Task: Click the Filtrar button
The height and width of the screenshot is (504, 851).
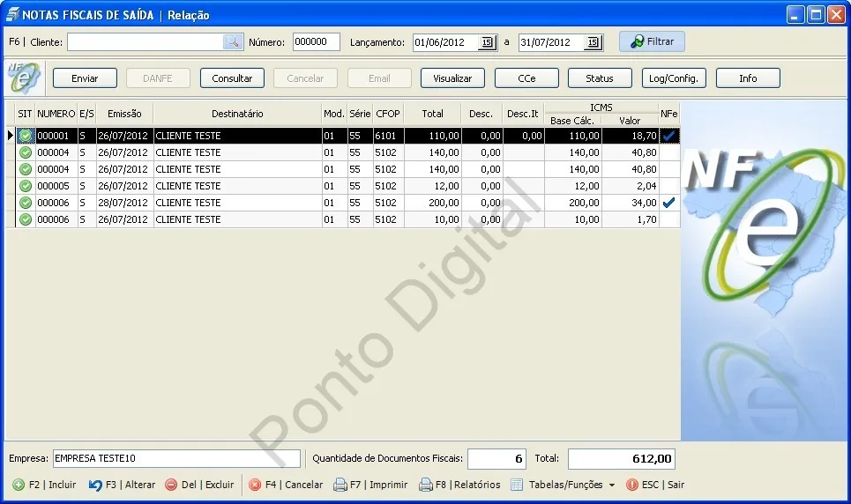Action: [x=652, y=41]
